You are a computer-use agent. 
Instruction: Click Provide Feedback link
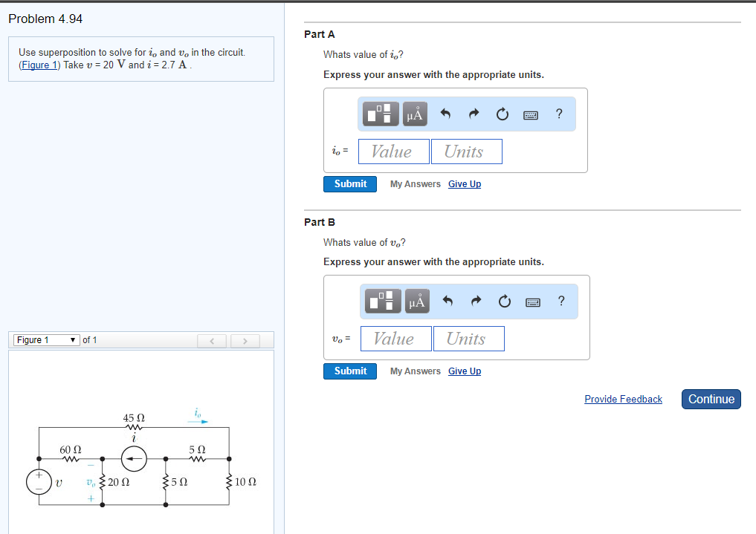tap(623, 399)
